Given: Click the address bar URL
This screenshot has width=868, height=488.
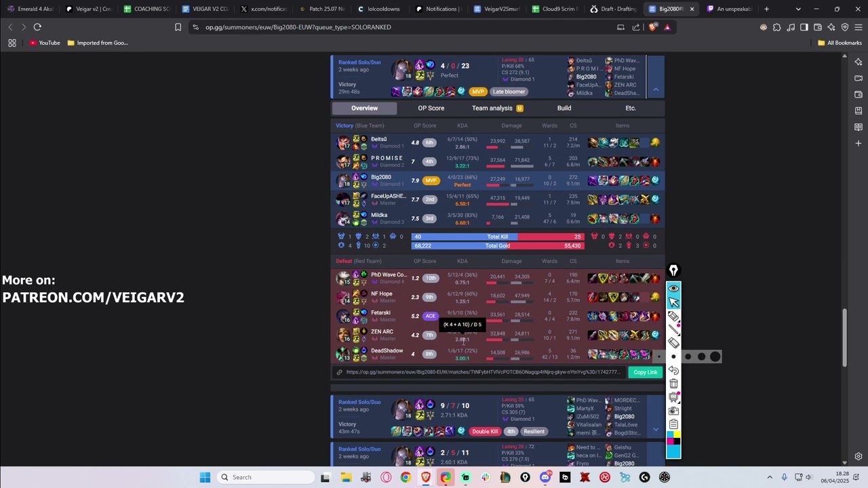Looking at the screenshot, I should pos(298,27).
